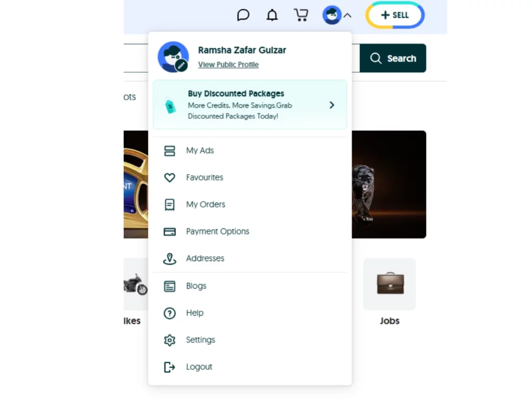Click the Settings gear icon
The height and width of the screenshot is (399, 532).
tap(169, 340)
